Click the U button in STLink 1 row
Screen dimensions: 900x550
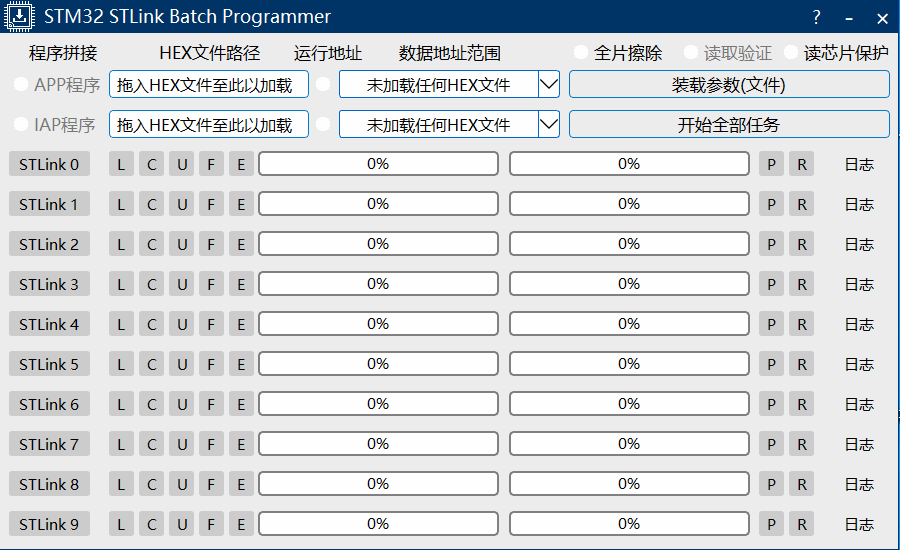tap(181, 204)
